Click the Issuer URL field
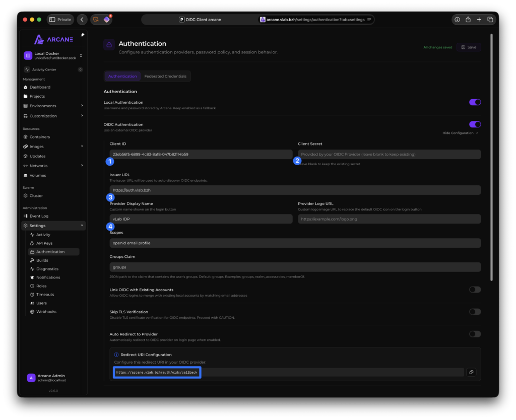Viewport: 516px width, 420px height. (x=295, y=190)
